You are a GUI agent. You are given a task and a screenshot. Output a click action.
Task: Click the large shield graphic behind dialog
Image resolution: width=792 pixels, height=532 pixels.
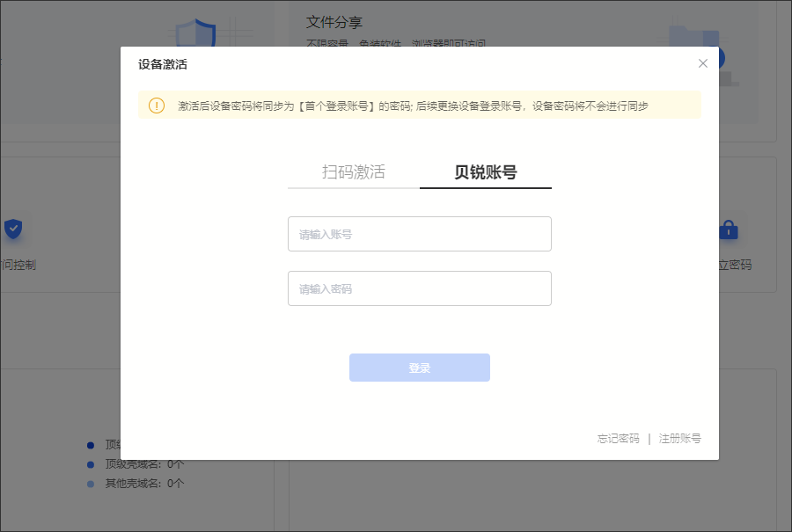196,33
